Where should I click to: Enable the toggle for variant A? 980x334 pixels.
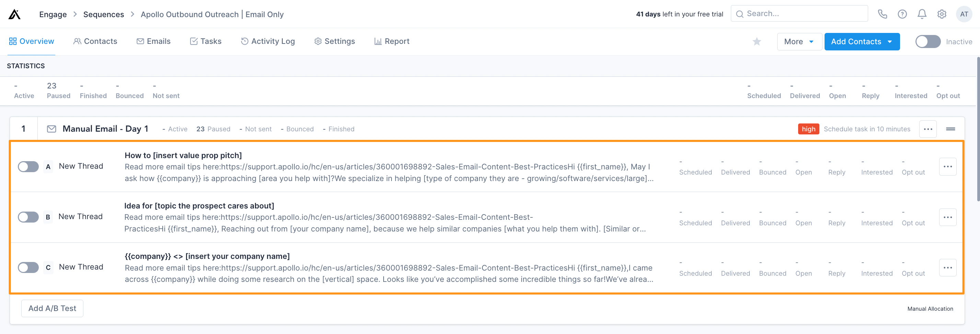(28, 166)
